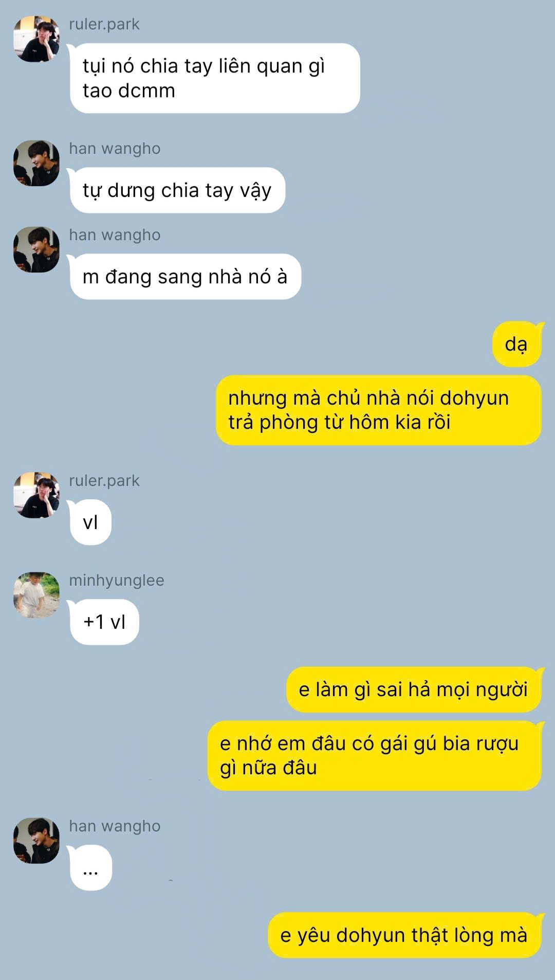Click the minhyunglee username label

pyautogui.click(x=117, y=580)
